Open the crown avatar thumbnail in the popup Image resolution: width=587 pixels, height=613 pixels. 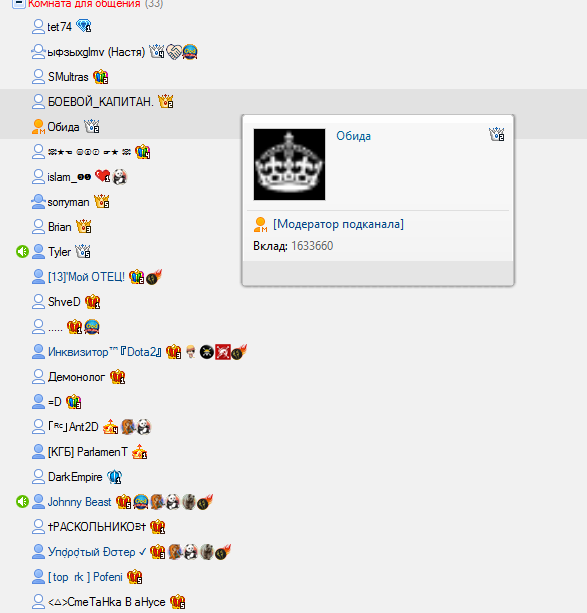[x=289, y=165]
